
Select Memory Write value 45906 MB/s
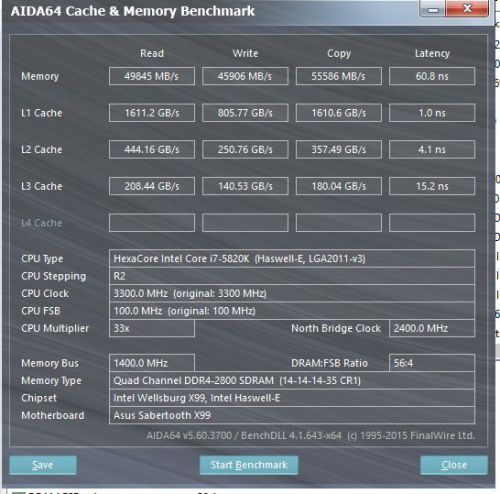[245, 76]
